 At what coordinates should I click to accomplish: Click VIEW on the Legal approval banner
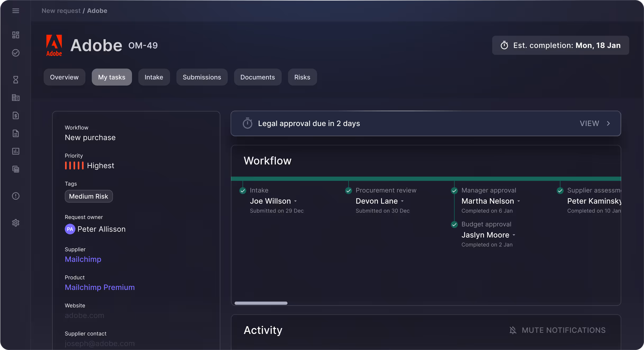coord(589,123)
